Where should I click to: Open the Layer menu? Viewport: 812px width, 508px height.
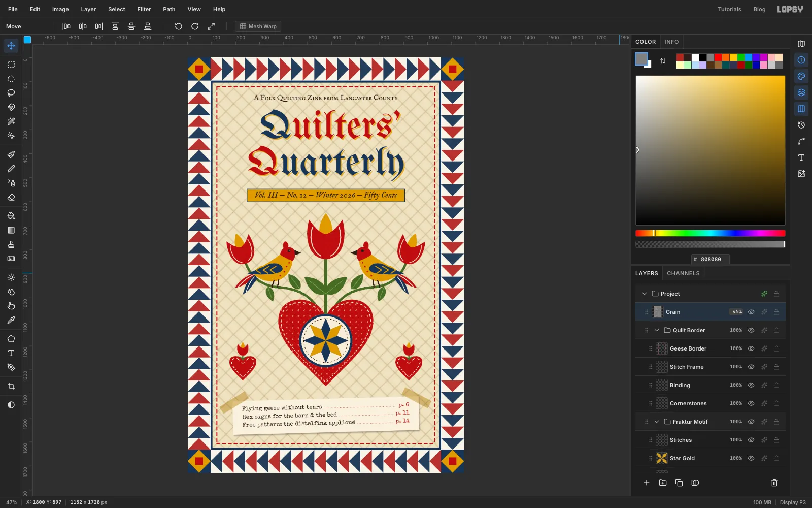tap(88, 9)
